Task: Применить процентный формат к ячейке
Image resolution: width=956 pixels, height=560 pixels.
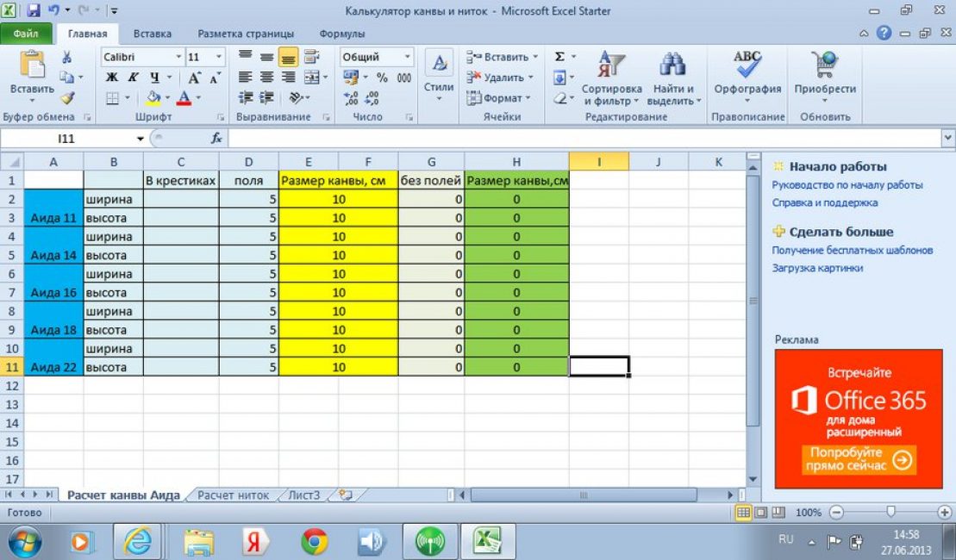Action: pyautogui.click(x=380, y=77)
